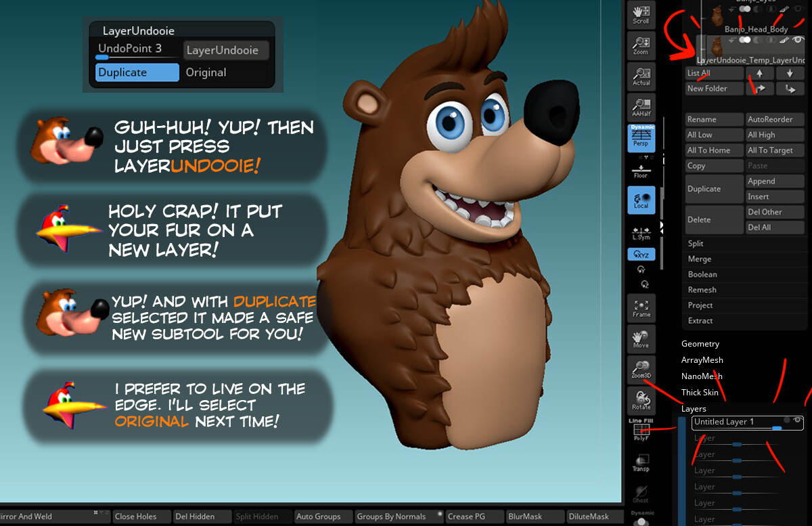Select the Banjo_Head_Body subtool thumbnail
Viewport: 812px width, 526px height.
click(x=716, y=15)
